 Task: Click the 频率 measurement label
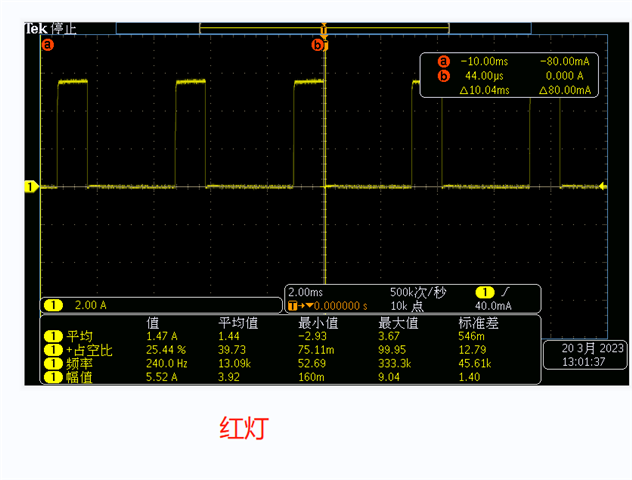tap(80, 364)
